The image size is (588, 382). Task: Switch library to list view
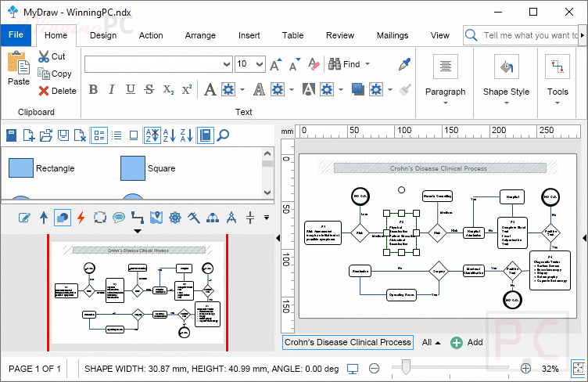117,135
